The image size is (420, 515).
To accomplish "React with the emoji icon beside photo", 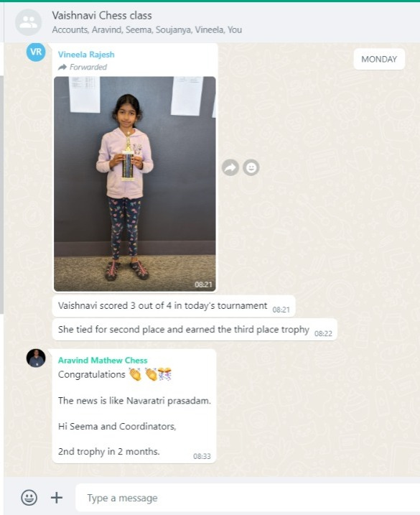I will point(251,167).
